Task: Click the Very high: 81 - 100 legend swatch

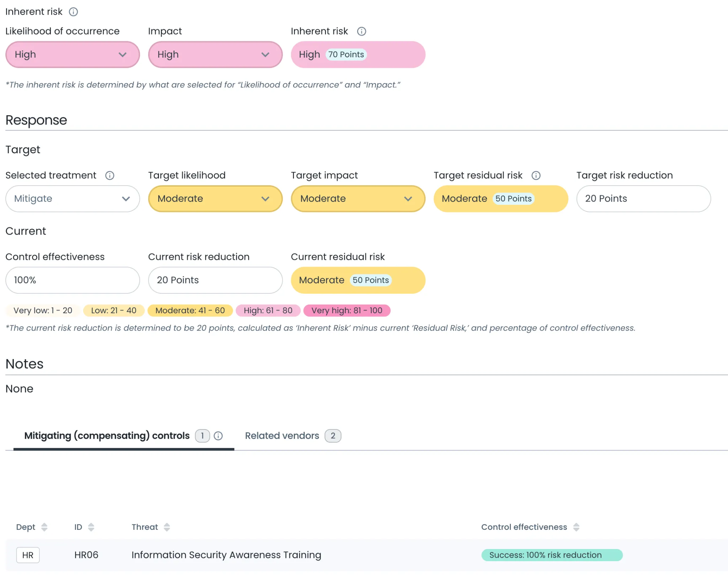Action: pos(347,310)
